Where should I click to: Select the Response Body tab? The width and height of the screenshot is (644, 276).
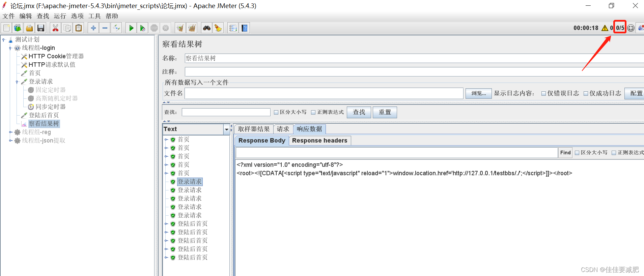click(x=262, y=141)
